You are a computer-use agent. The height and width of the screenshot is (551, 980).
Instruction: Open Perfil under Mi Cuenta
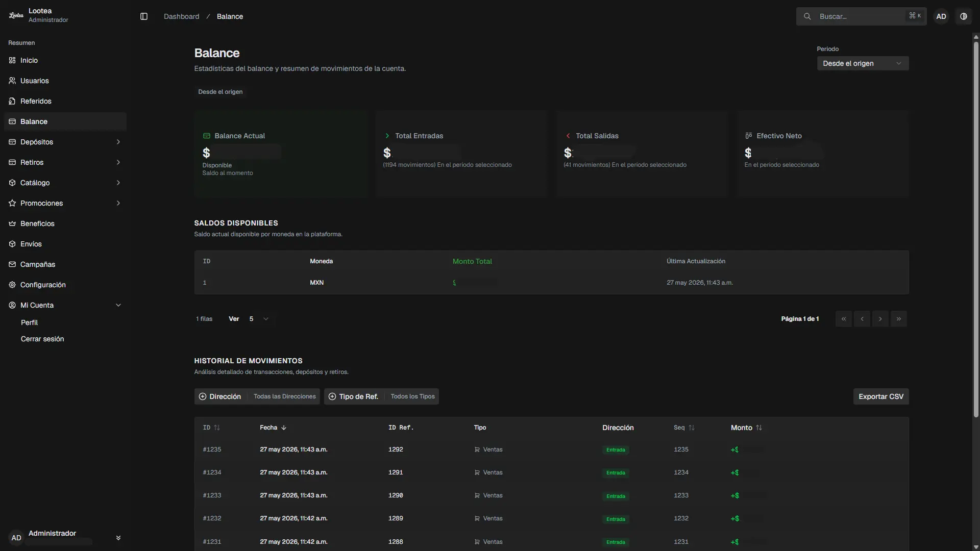point(29,322)
